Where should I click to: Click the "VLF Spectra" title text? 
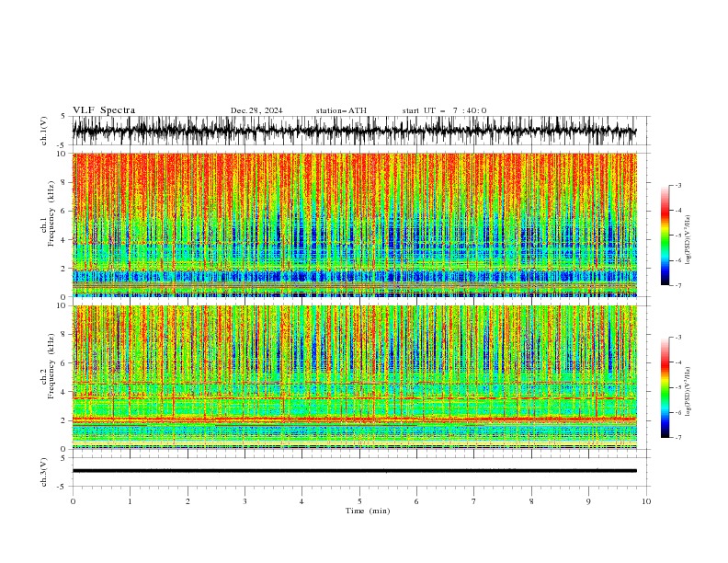point(104,110)
